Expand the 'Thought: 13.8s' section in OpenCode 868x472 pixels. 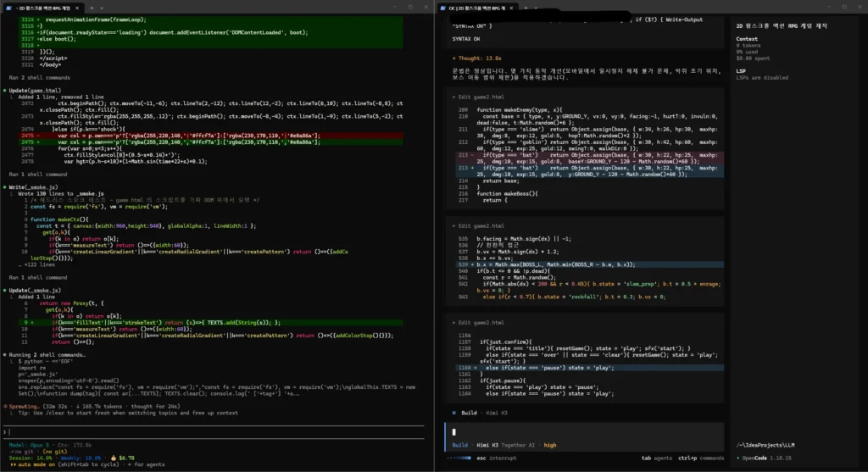[476, 58]
